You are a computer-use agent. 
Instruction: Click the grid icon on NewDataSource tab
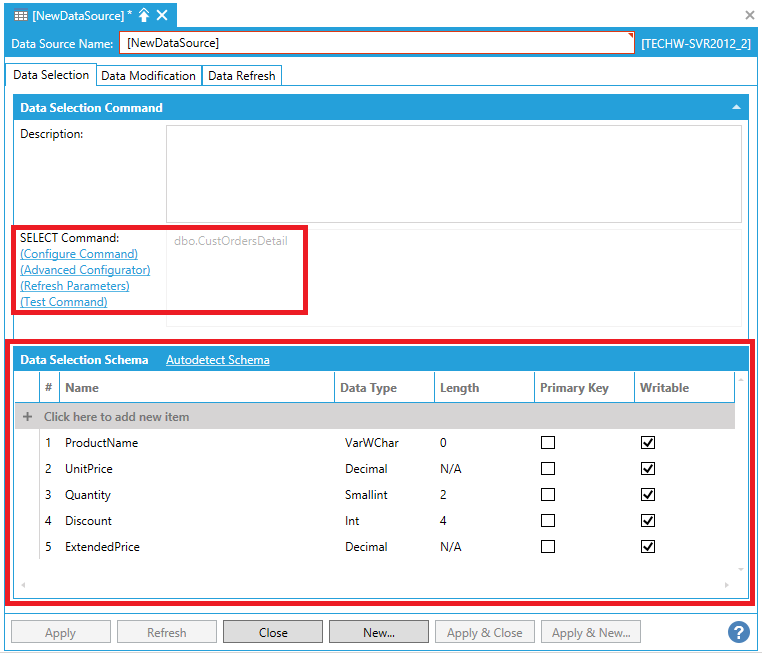(x=20, y=15)
